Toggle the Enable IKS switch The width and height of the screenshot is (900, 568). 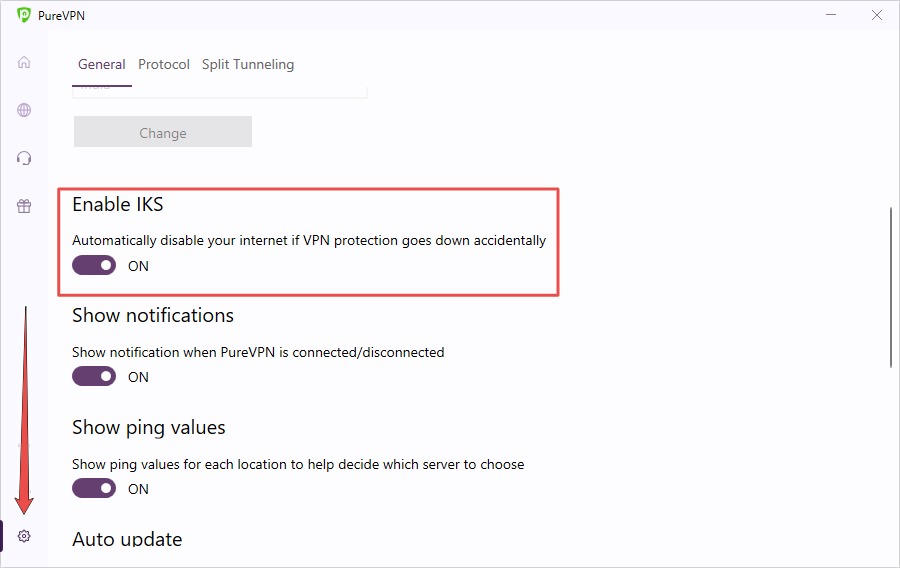[x=94, y=265]
